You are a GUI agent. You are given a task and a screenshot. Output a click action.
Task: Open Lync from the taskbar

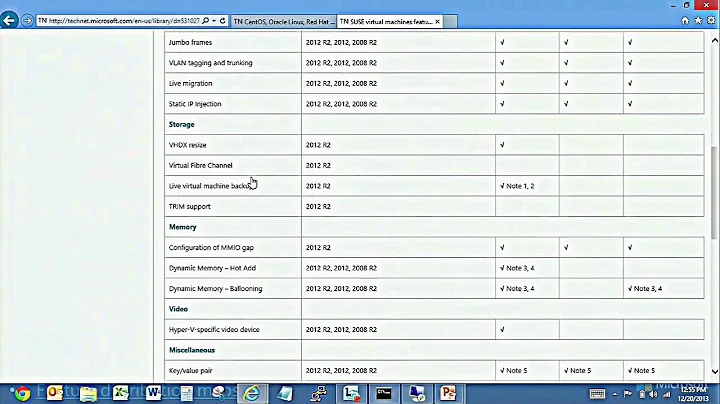tap(351, 393)
